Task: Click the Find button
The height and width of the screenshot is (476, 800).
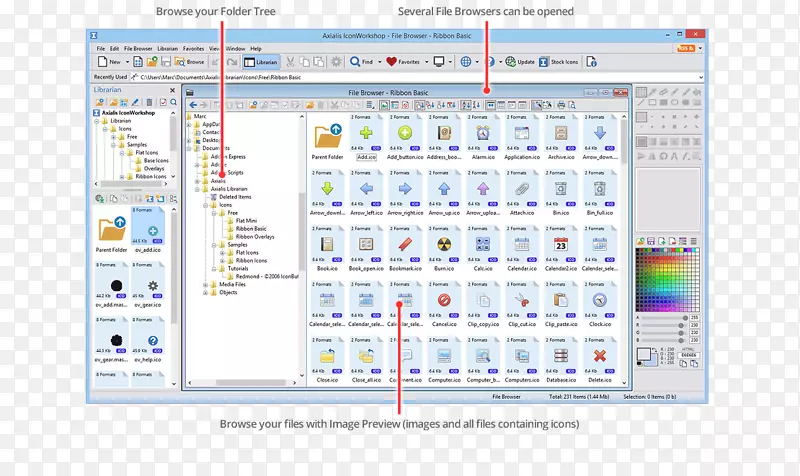Action: click(x=362, y=62)
